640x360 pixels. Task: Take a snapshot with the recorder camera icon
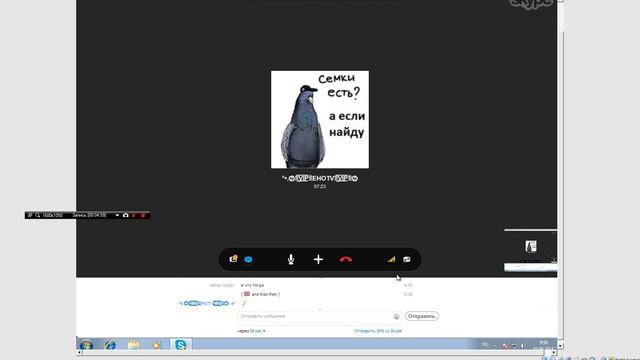pyautogui.click(x=126, y=215)
